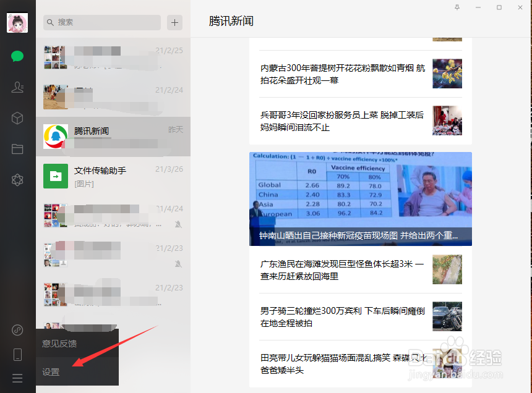Click the muted bell icon on the first 21/2/23 chat
Image resolution: width=532 pixels, height=393 pixels.
click(178, 264)
